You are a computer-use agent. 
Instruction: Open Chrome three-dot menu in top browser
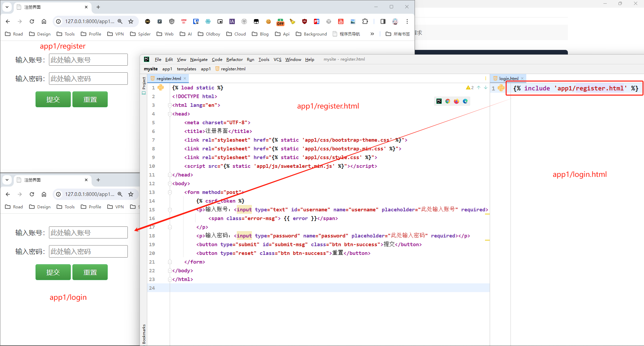[x=407, y=21]
